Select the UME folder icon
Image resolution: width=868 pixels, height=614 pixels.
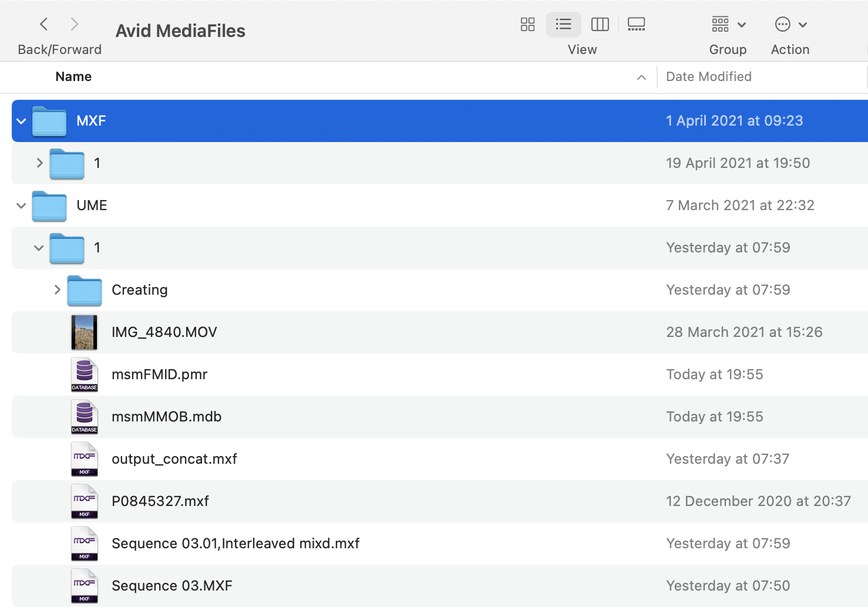click(49, 205)
